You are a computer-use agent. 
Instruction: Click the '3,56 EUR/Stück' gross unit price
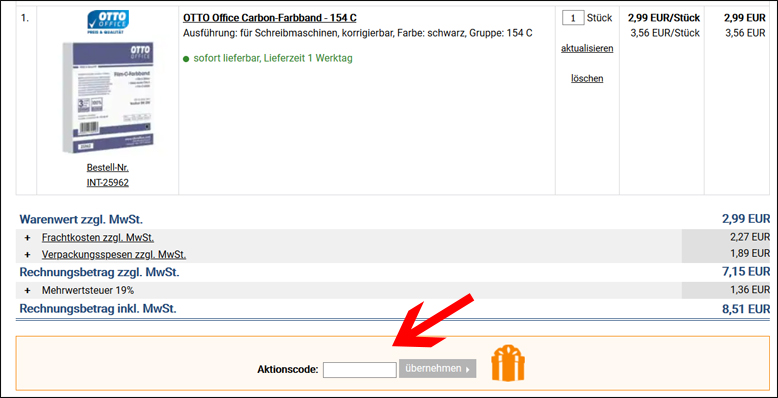point(665,33)
